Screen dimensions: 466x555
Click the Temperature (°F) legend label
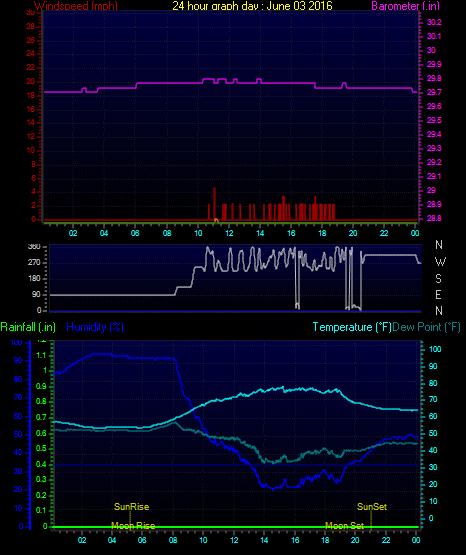click(x=352, y=327)
